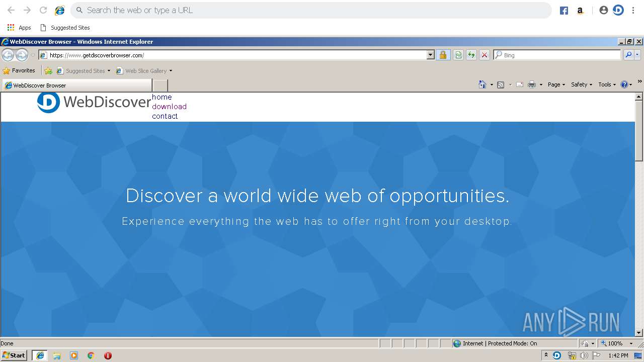Viewport: 644px width, 362px height.
Task: Click the RSS feeds icon
Action: [501, 84]
